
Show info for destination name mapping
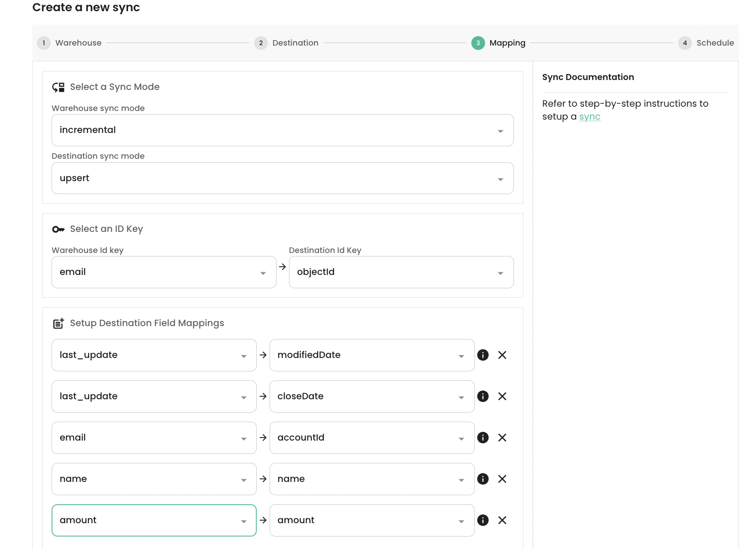483,479
